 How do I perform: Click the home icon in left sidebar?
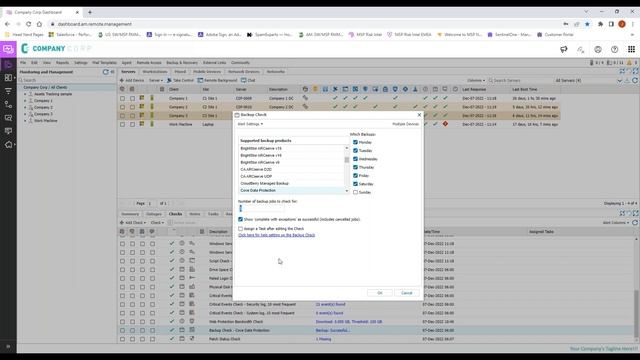8,144
